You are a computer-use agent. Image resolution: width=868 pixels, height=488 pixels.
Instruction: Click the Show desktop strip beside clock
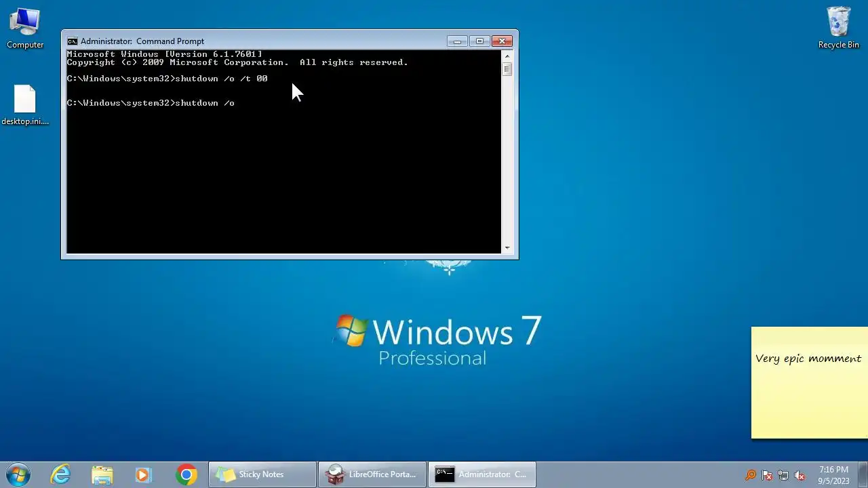[863, 474]
